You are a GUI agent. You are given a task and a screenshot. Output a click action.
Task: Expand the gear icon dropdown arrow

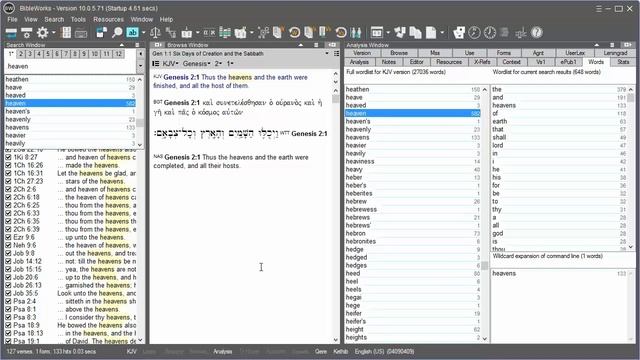point(53,33)
